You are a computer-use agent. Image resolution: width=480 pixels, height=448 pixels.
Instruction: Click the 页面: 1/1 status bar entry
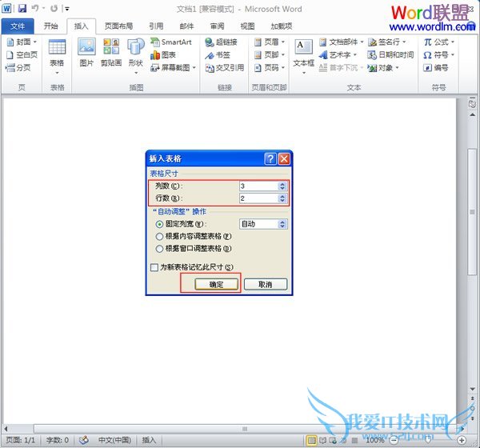(x=21, y=440)
